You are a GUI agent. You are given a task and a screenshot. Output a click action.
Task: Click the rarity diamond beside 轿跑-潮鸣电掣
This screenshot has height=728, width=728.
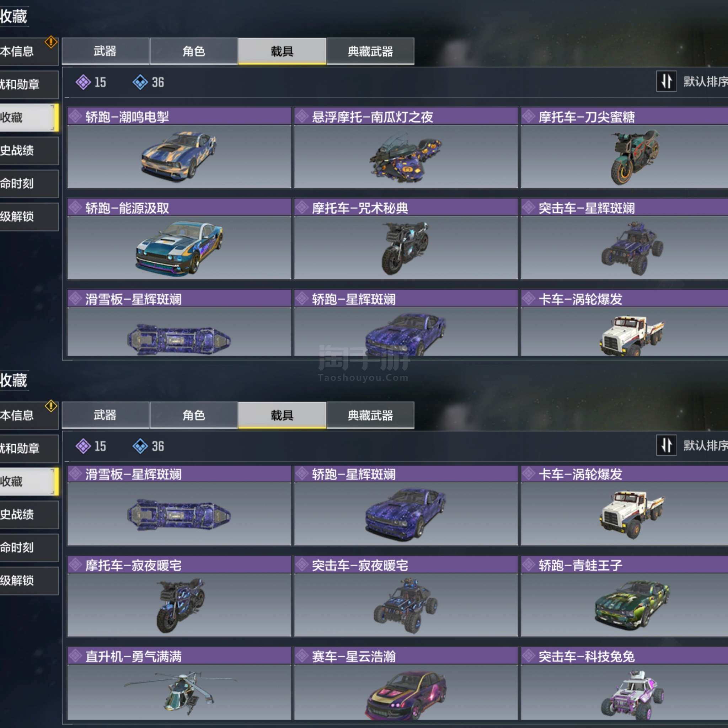(76, 117)
